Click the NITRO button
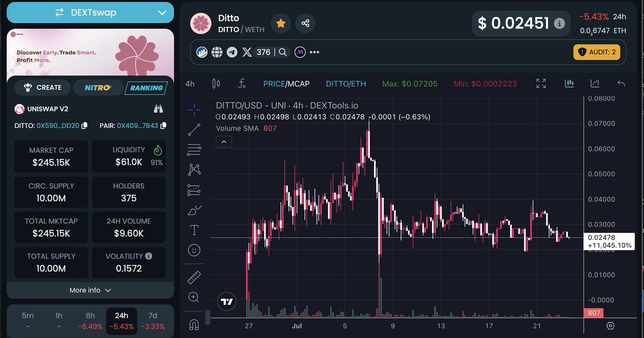The height and width of the screenshot is (338, 644). [x=98, y=87]
